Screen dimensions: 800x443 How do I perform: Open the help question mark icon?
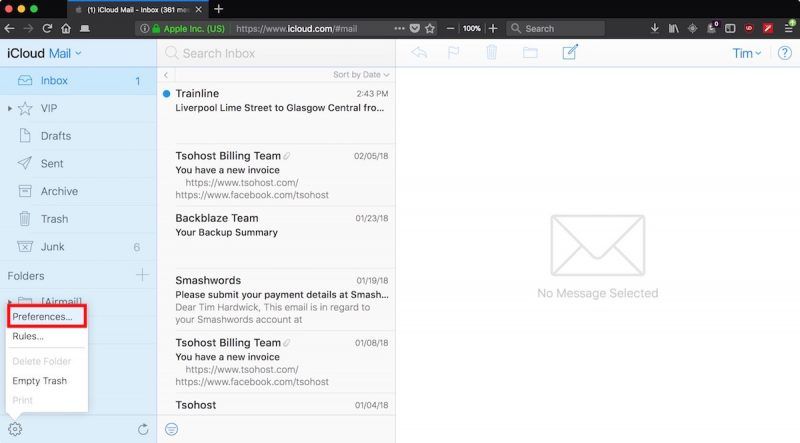pyautogui.click(x=784, y=53)
